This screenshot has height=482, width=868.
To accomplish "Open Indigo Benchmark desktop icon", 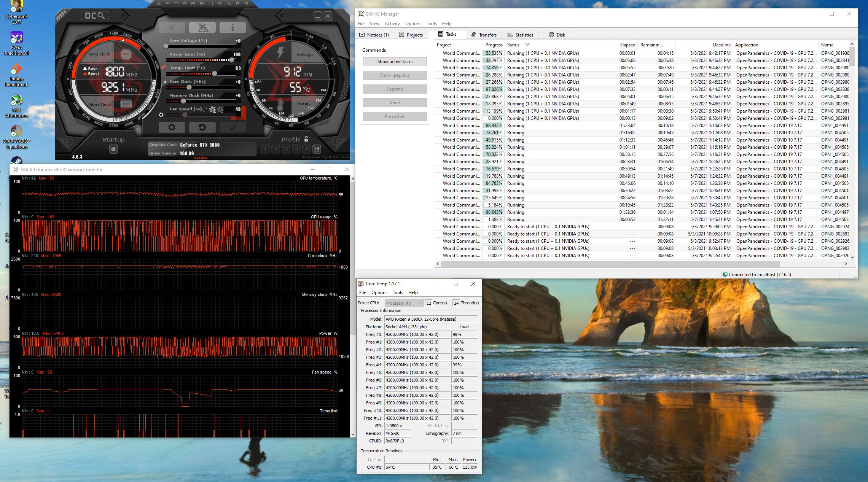I will coord(17,75).
